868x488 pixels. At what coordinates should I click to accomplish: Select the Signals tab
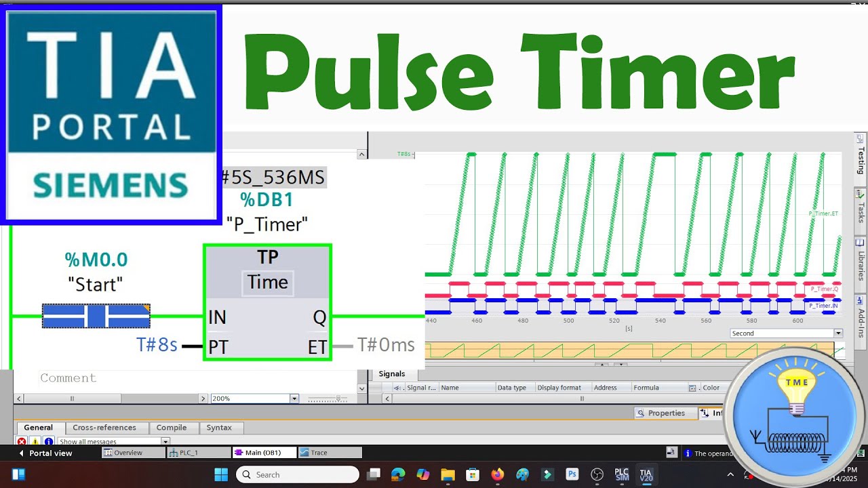[392, 374]
